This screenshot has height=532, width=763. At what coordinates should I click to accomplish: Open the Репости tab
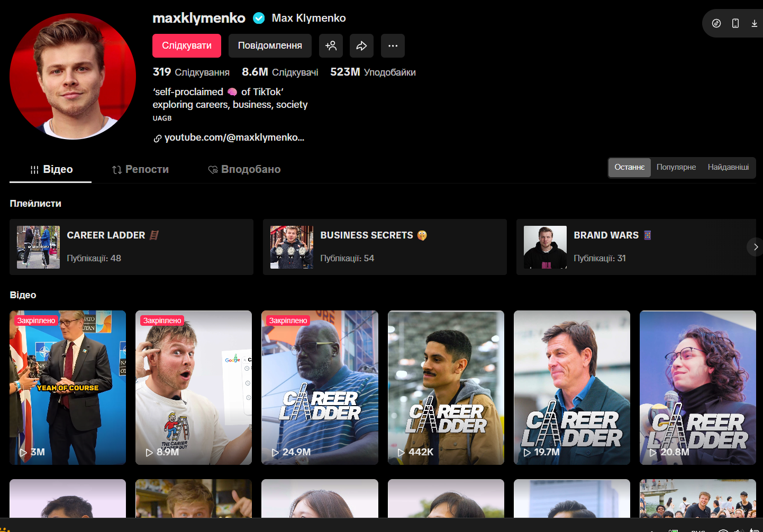pyautogui.click(x=140, y=170)
